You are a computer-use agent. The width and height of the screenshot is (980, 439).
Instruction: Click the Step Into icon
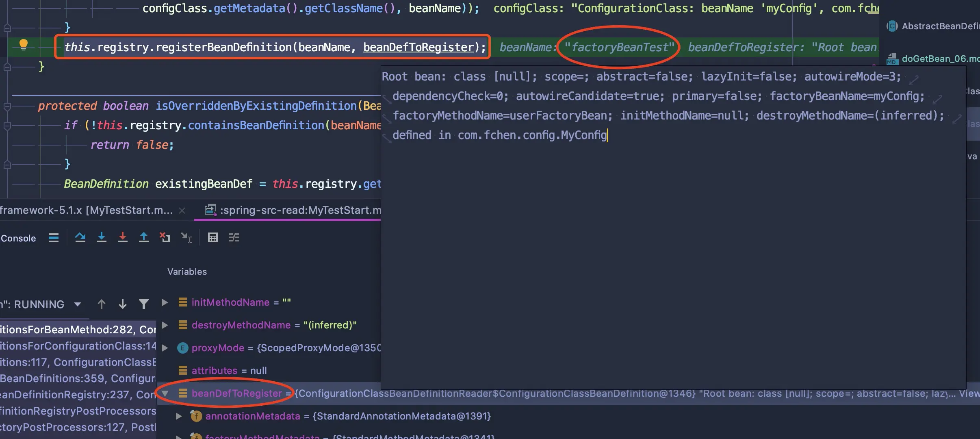click(102, 237)
